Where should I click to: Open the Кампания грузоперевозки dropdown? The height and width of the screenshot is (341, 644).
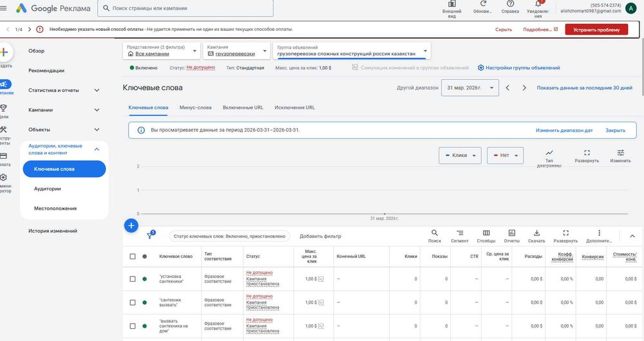pyautogui.click(x=237, y=51)
